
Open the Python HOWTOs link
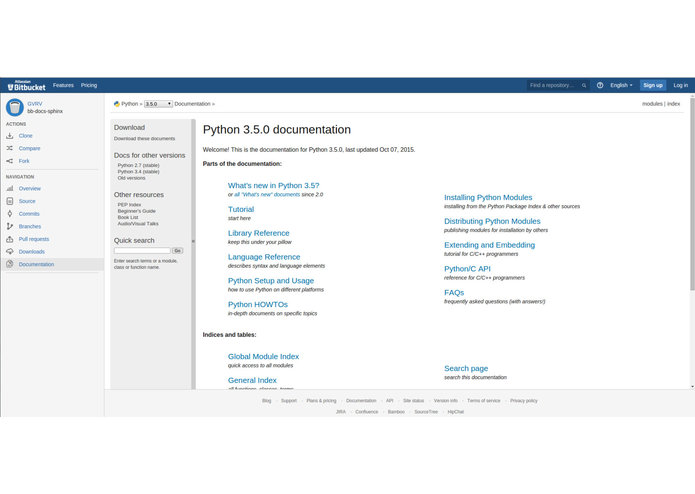[258, 304]
